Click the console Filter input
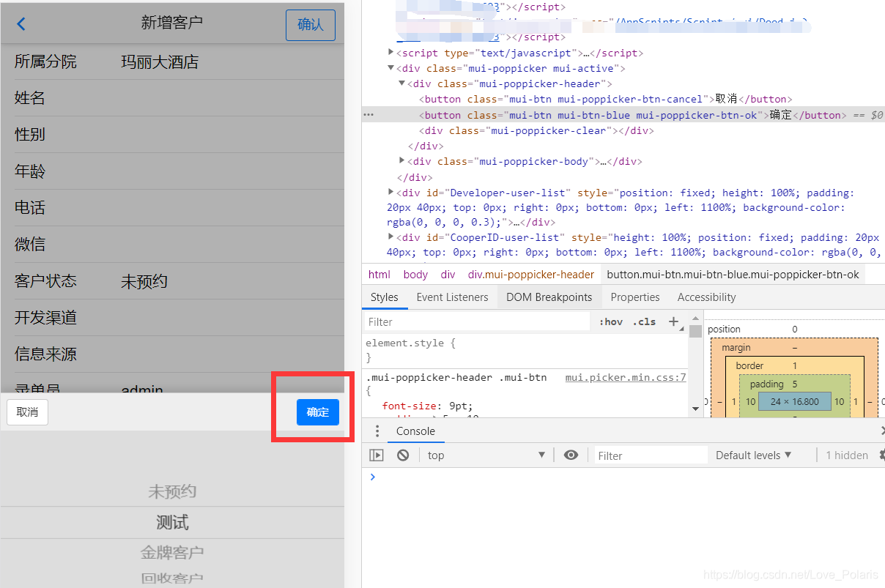The width and height of the screenshot is (885, 588). tap(651, 455)
